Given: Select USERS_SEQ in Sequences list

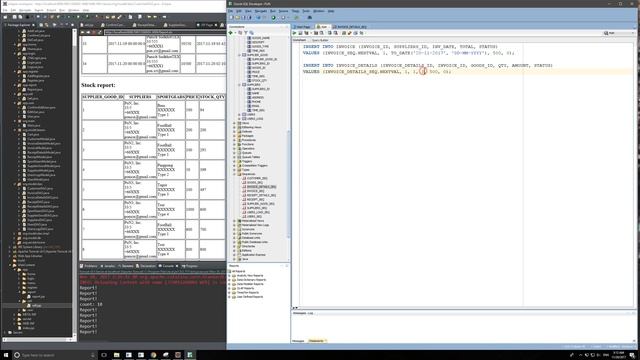Looking at the screenshot, I should click(x=253, y=217).
